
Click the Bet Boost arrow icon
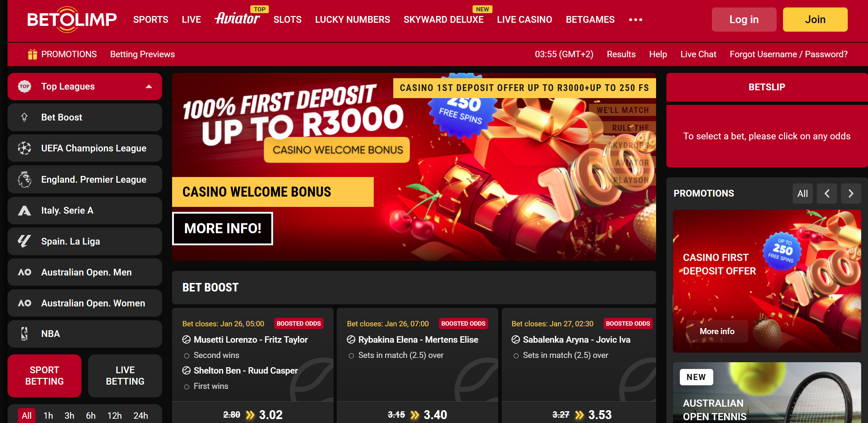tap(24, 117)
